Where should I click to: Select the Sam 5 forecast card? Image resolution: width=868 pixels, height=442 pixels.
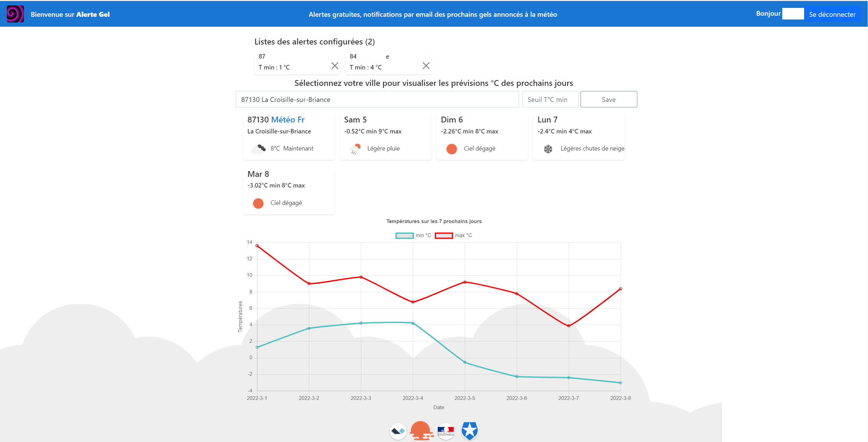pos(385,137)
